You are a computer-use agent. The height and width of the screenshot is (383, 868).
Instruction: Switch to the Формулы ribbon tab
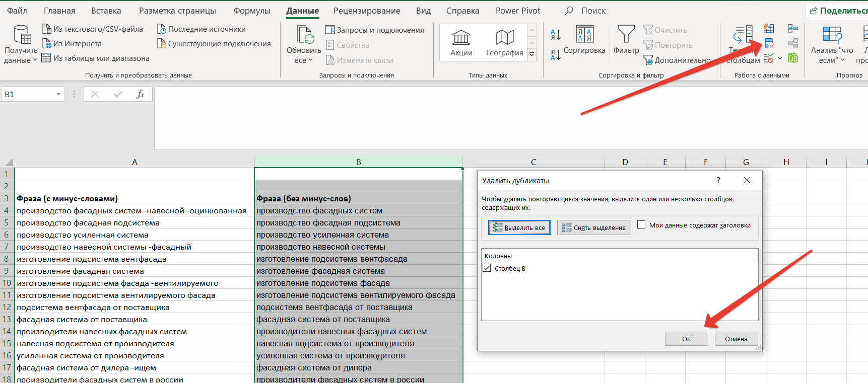tap(252, 11)
